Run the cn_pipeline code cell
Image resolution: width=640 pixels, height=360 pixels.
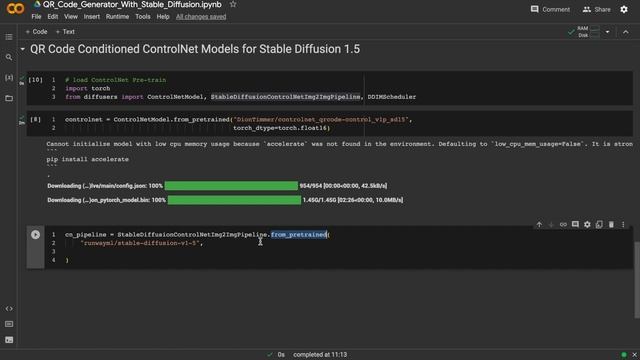click(36, 235)
